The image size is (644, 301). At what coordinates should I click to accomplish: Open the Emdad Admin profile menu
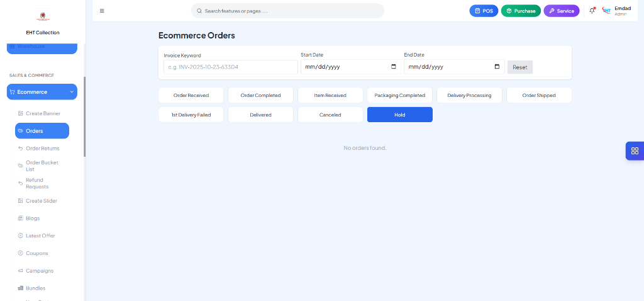point(616,11)
